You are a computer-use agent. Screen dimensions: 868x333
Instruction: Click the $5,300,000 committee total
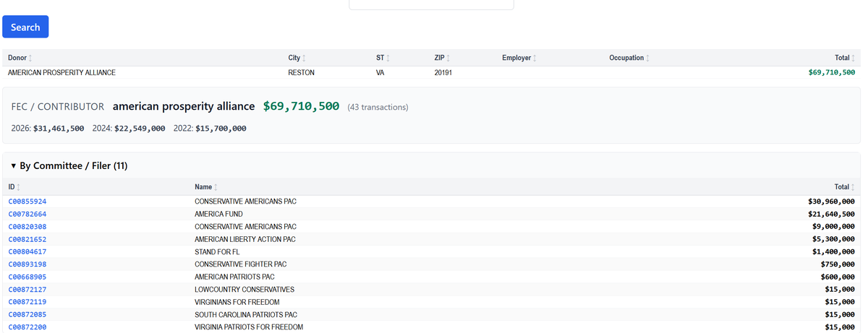tap(834, 239)
